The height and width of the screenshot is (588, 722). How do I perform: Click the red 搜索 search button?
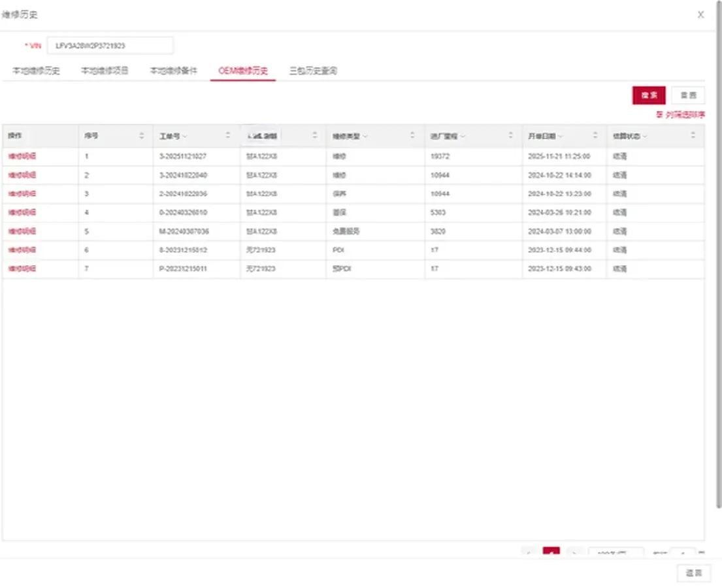click(649, 95)
